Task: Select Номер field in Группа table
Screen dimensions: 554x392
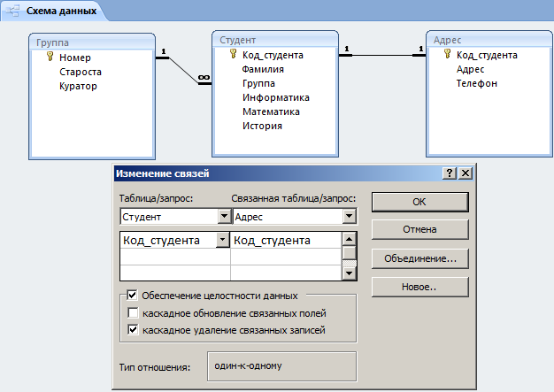Action: [75, 58]
